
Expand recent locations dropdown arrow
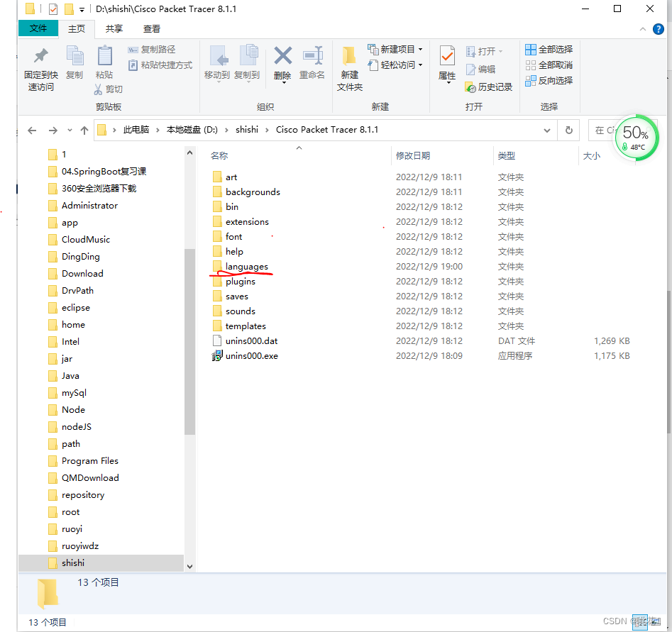click(x=70, y=131)
